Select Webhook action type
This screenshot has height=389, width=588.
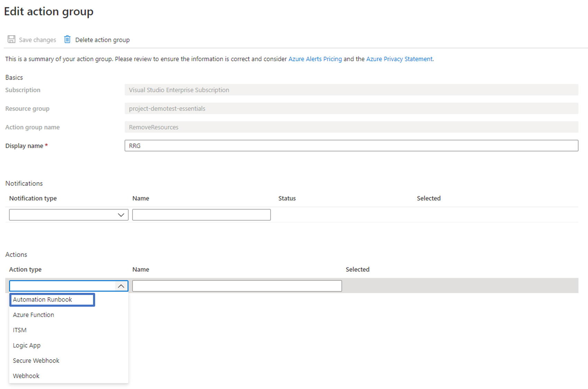coord(69,376)
